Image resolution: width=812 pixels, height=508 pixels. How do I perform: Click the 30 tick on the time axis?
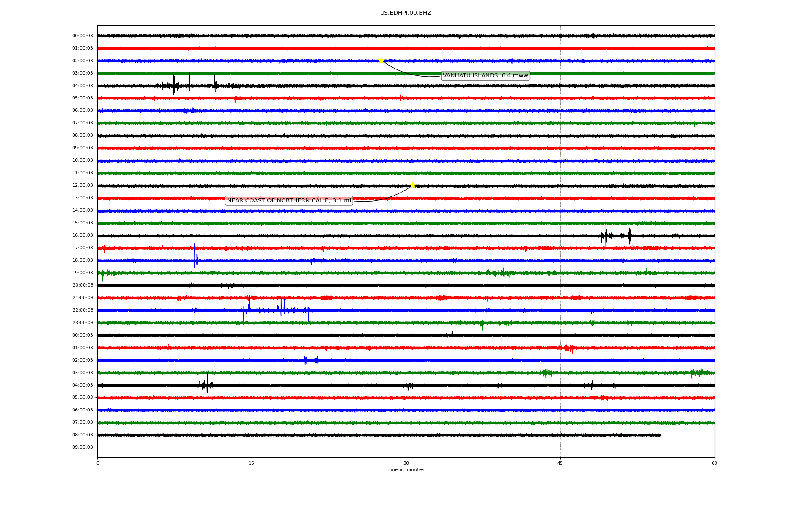pos(406,463)
